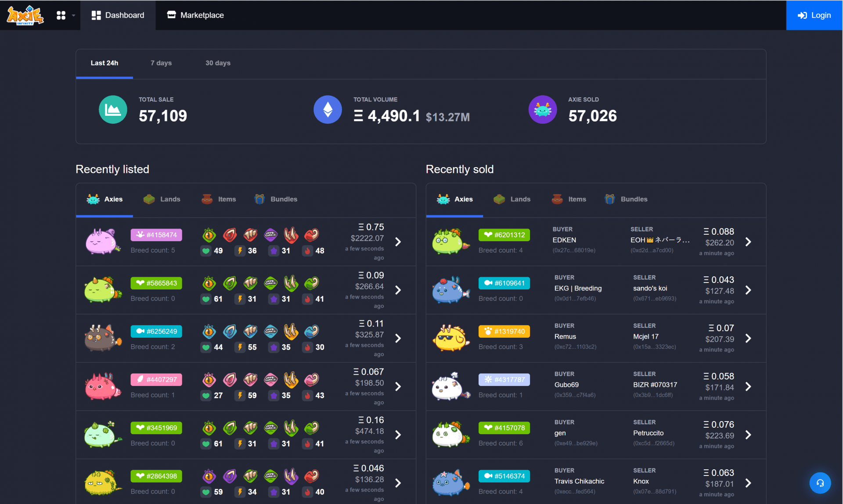Viewport: 843px width, 504px height.
Task: Select Items tab under Recently sold
Action: click(x=569, y=199)
